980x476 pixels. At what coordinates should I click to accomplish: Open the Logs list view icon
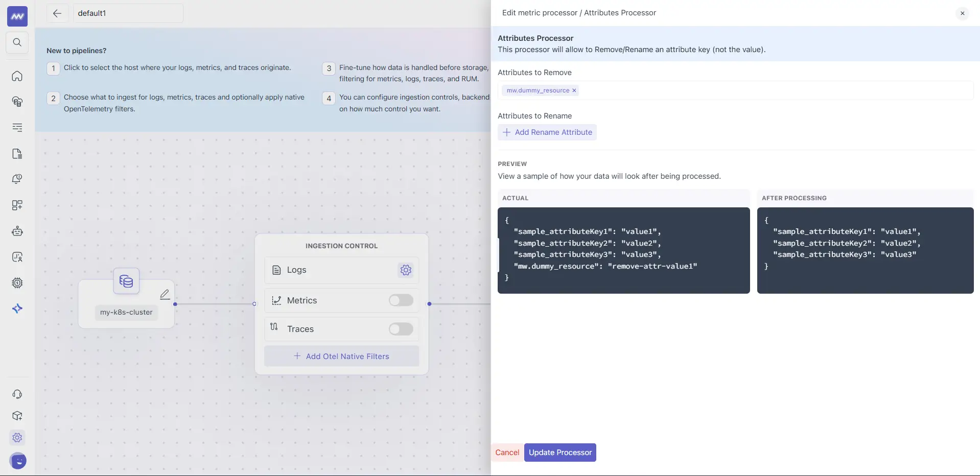(17, 128)
